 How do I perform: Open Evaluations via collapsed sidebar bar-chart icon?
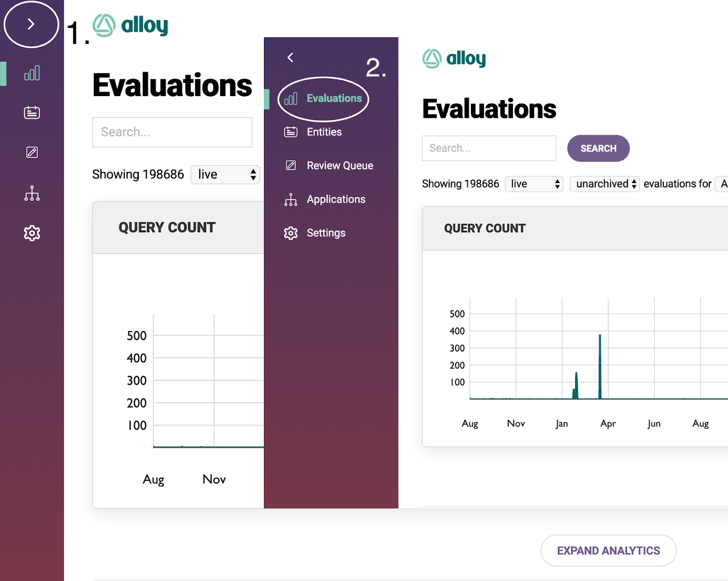pos(32,73)
